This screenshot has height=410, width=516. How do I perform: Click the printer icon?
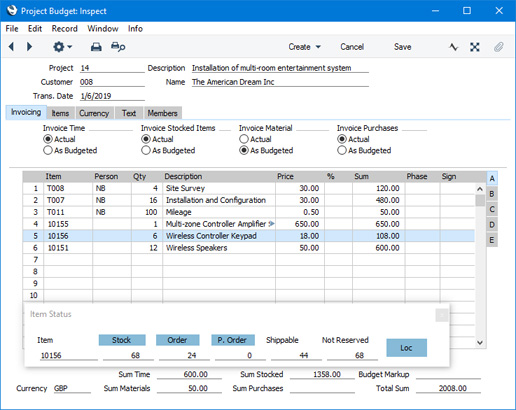tap(96, 47)
